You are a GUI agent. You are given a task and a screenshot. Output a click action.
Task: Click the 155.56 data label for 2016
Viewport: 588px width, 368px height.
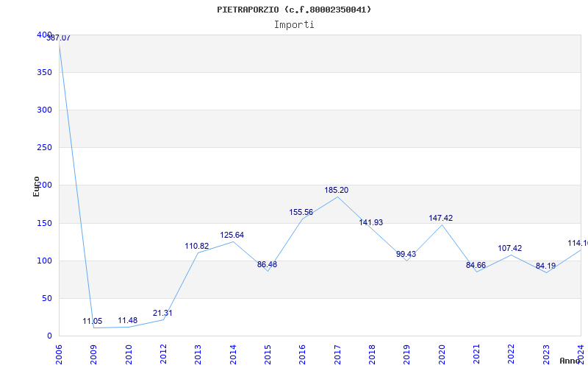(x=301, y=213)
